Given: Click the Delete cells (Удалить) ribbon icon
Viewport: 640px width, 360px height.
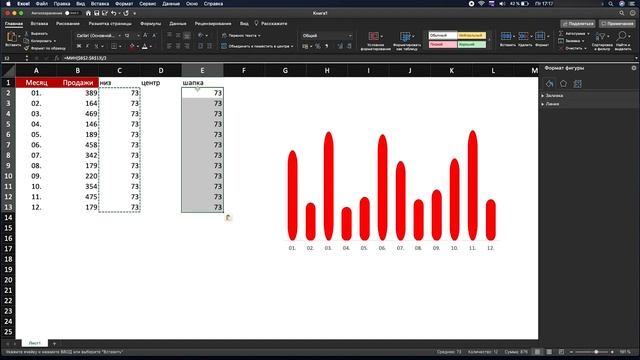Looking at the screenshot, I should click(523, 36).
